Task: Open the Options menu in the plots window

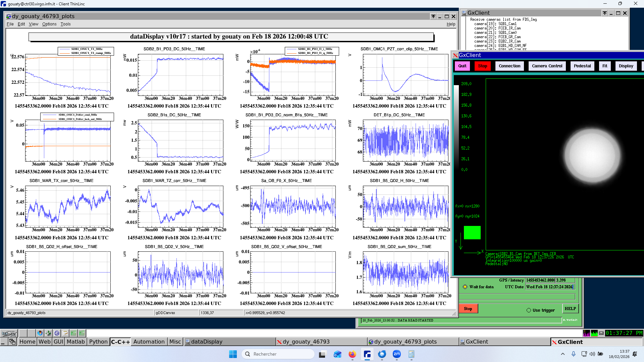Action: coord(49,24)
